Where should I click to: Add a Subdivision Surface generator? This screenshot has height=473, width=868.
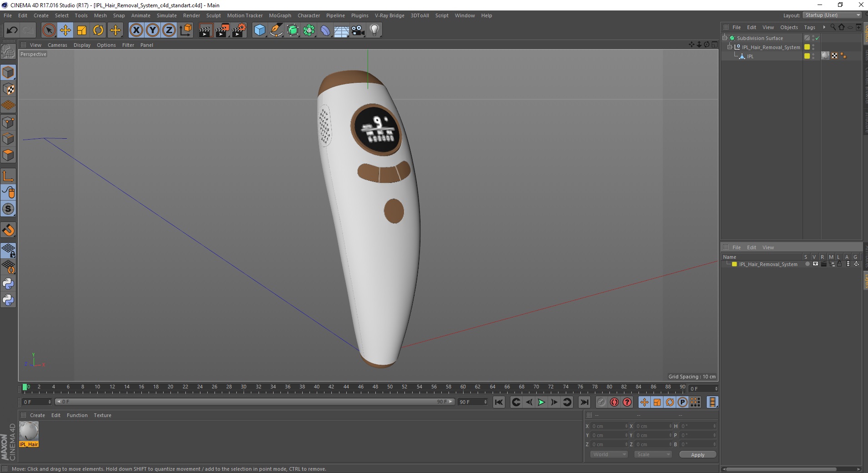click(x=293, y=30)
